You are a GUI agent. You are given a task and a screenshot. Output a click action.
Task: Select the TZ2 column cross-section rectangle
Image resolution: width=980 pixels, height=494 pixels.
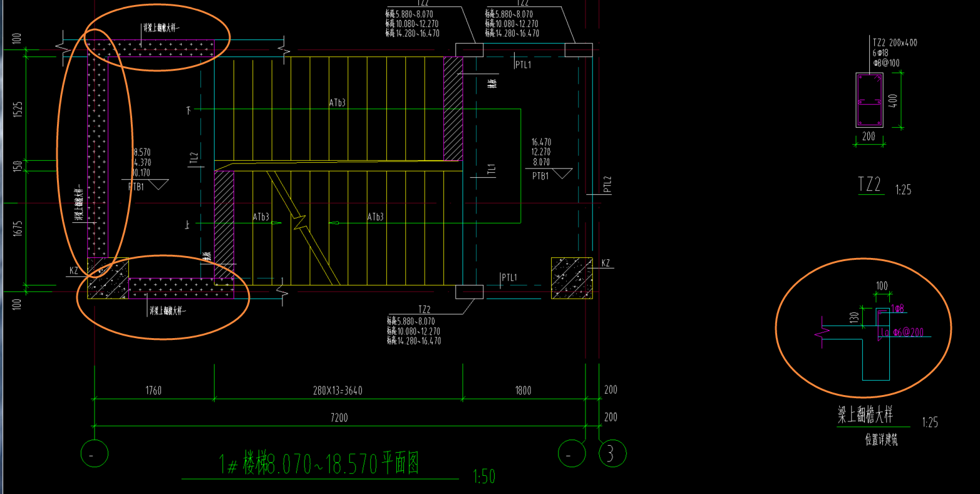click(869, 100)
